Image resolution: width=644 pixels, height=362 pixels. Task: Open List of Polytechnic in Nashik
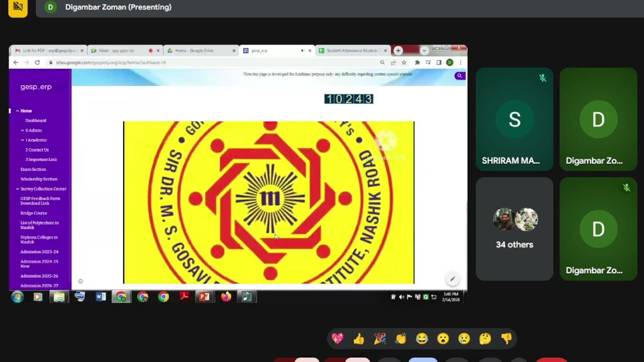40,225
